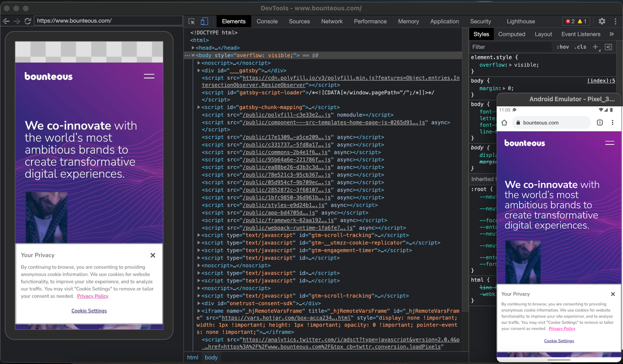Open DevTools settings gear
This screenshot has height=364, width=623.
coord(602,21)
